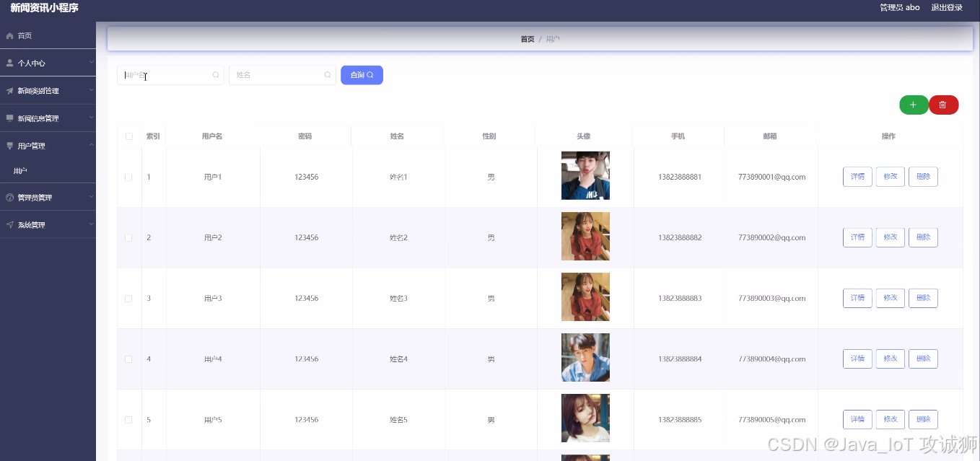
Task: Click the avatar photo of 用户2
Action: coord(585,236)
